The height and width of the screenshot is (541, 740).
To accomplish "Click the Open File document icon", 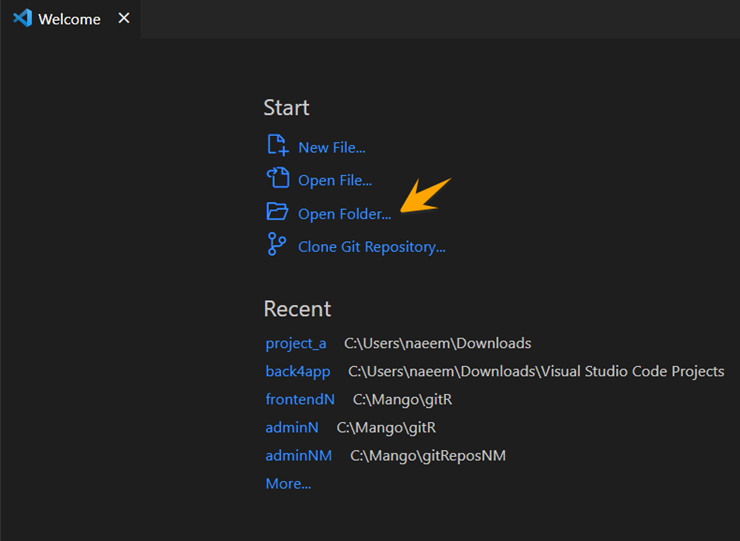I will [277, 179].
